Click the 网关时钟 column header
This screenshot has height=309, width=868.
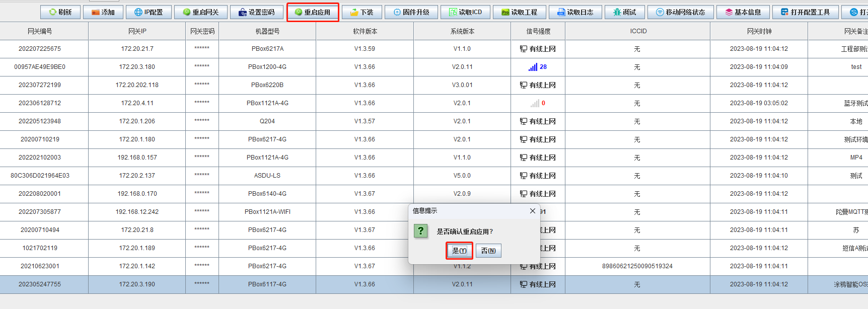[x=759, y=31]
